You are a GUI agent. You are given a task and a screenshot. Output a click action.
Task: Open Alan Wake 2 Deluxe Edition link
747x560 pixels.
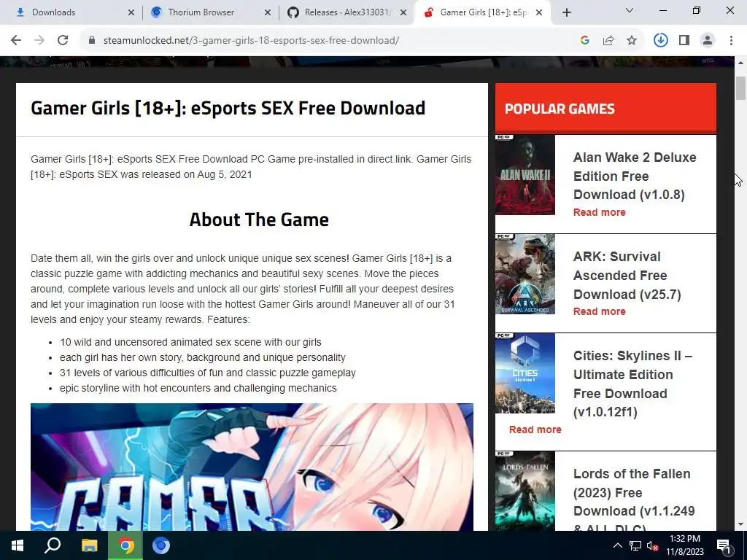[x=635, y=176]
